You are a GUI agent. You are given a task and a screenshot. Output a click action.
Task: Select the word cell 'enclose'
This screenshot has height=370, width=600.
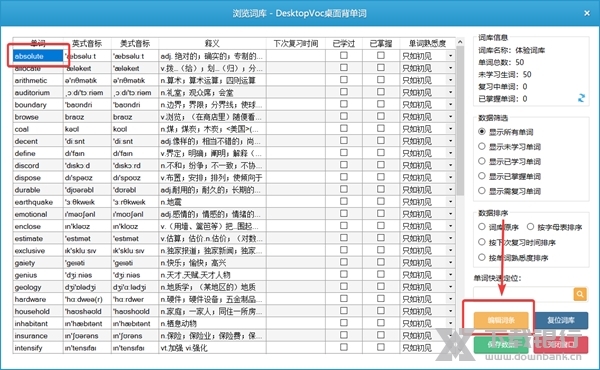coord(38,226)
